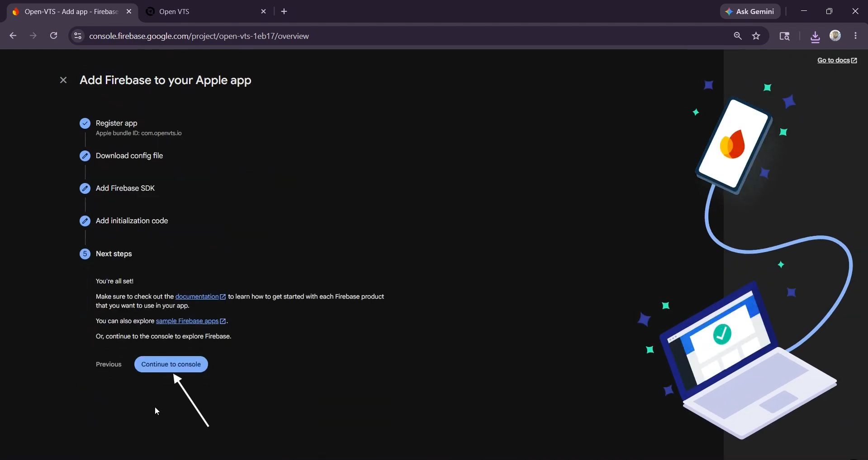868x460 pixels.
Task: Select the Add Firebase SDK step title
Action: click(x=125, y=188)
